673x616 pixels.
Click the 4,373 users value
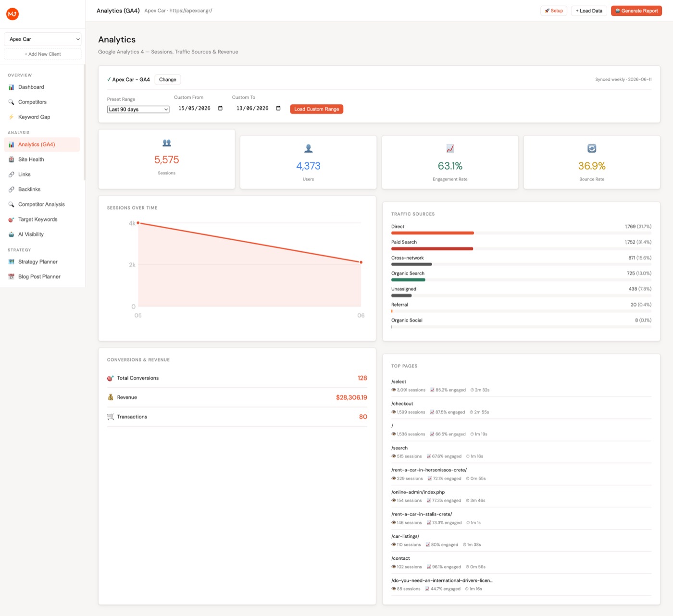coord(309,166)
